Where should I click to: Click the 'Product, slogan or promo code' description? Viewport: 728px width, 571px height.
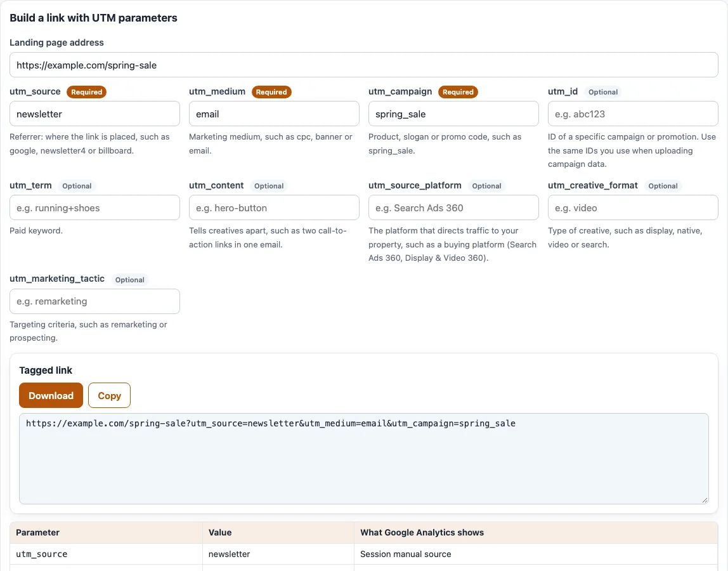tap(445, 143)
